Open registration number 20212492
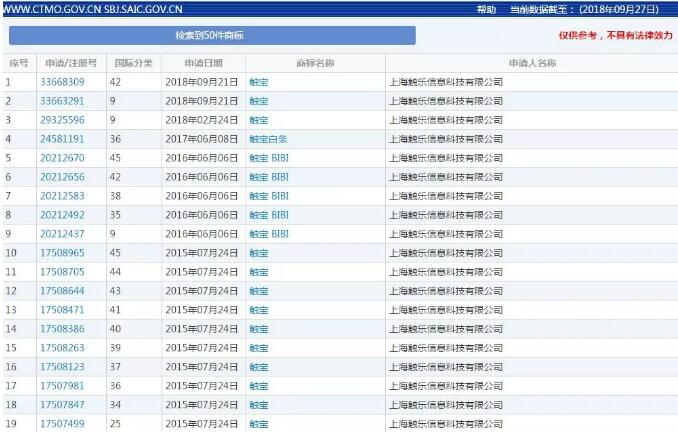678x444 pixels. (62, 215)
